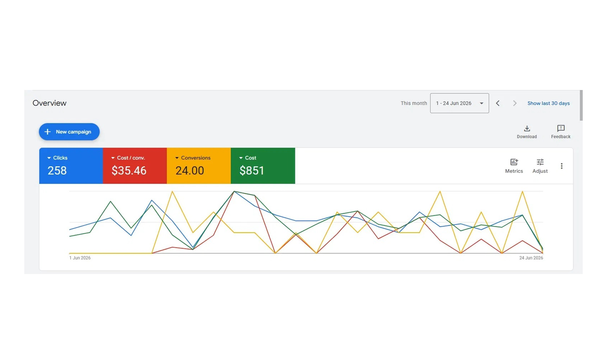
Task: Download the overview report
Action: [527, 132]
